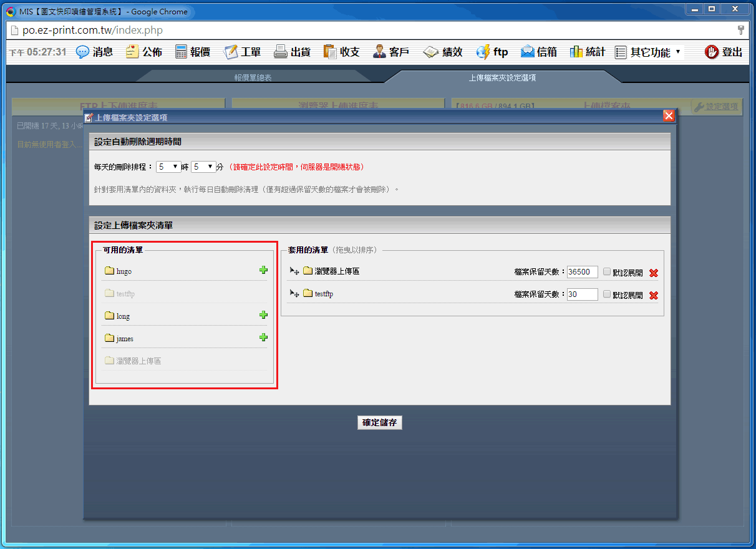Add the long folder with plus icon

point(263,315)
